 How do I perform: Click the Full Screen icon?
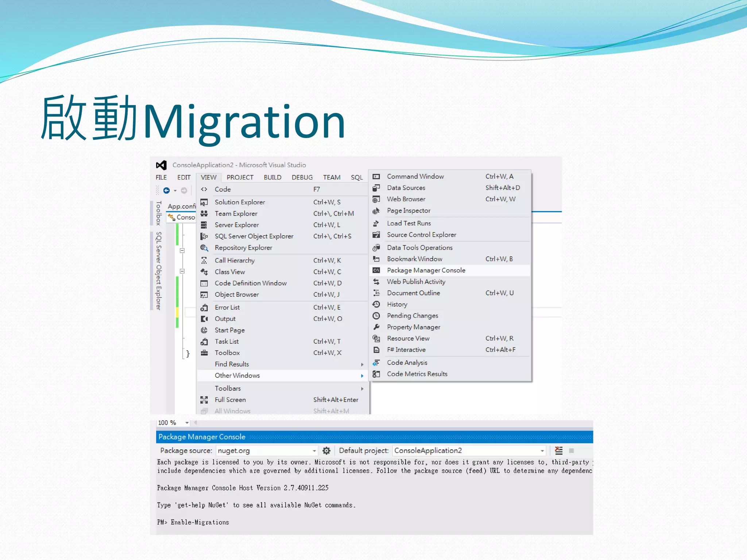(x=204, y=400)
